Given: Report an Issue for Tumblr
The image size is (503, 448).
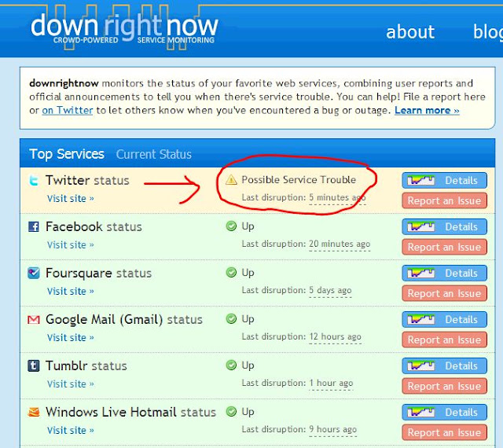Looking at the screenshot, I should point(444,386).
